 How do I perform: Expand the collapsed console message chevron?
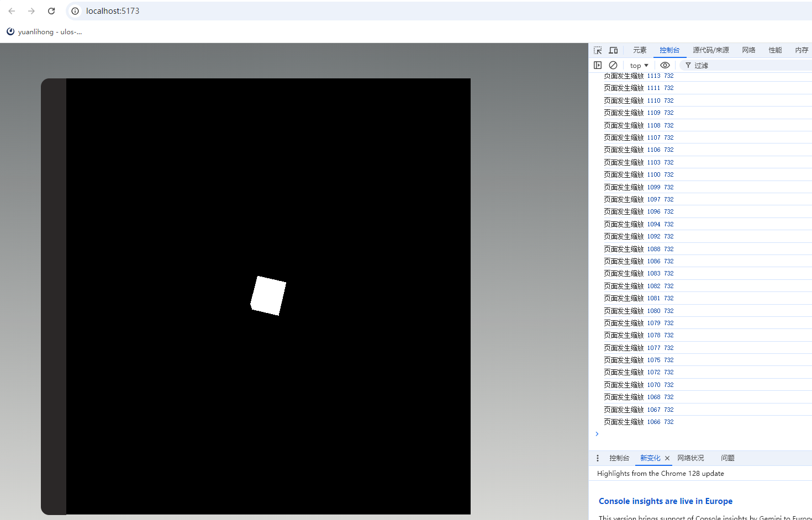click(597, 434)
